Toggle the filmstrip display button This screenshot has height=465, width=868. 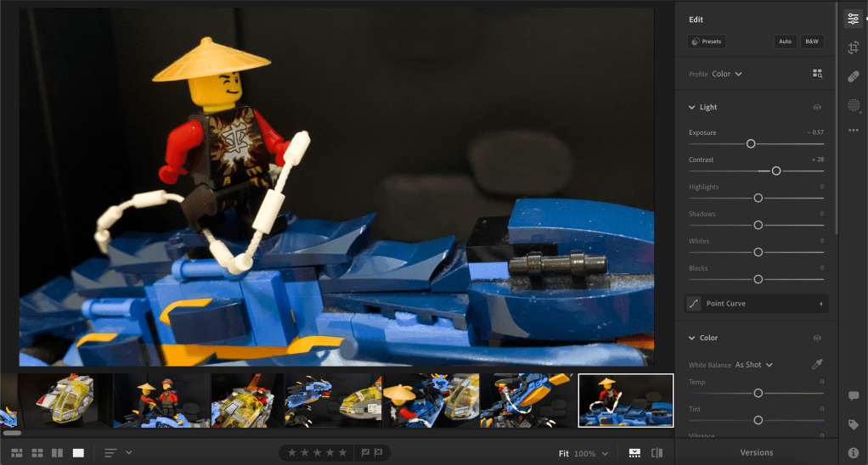[634, 453]
